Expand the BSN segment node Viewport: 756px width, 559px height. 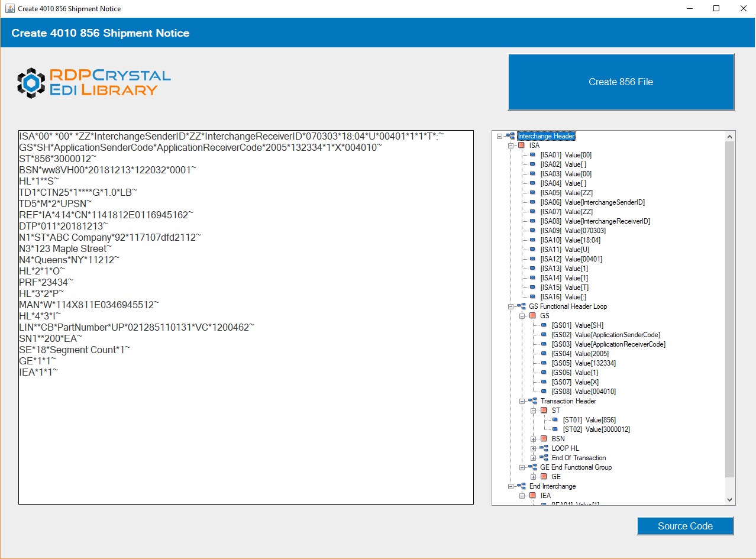pyautogui.click(x=534, y=439)
